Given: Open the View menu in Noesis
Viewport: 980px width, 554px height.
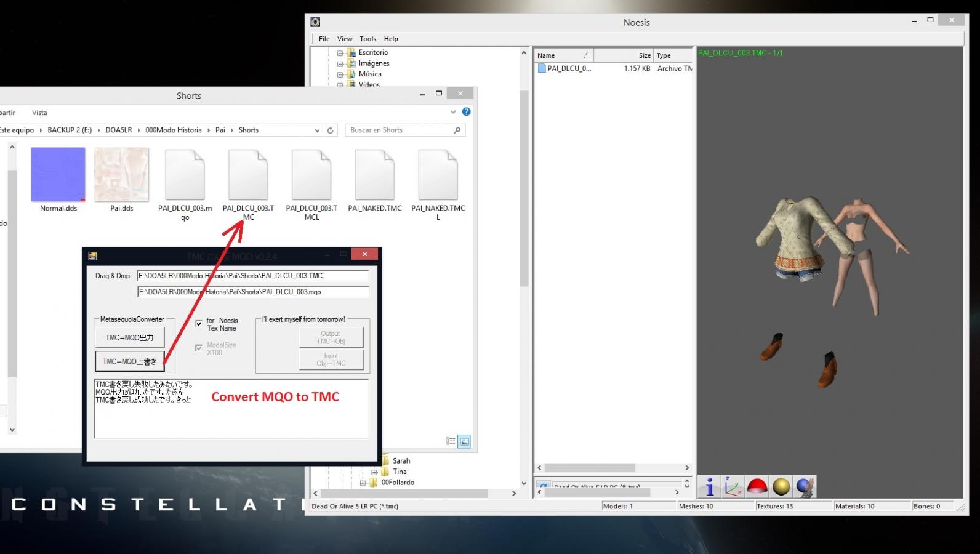Looking at the screenshot, I should tap(345, 39).
